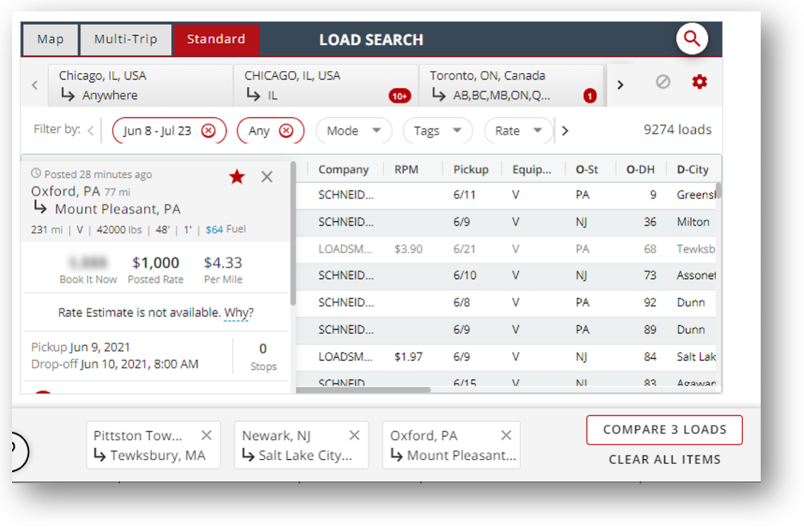Viewport: 804px width, 532px height.
Task: Remove the Any filter chip
Action: pyautogui.click(x=286, y=131)
